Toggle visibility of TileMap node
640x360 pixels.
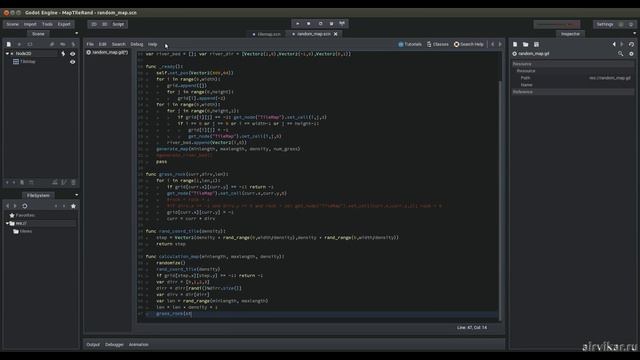click(x=73, y=62)
